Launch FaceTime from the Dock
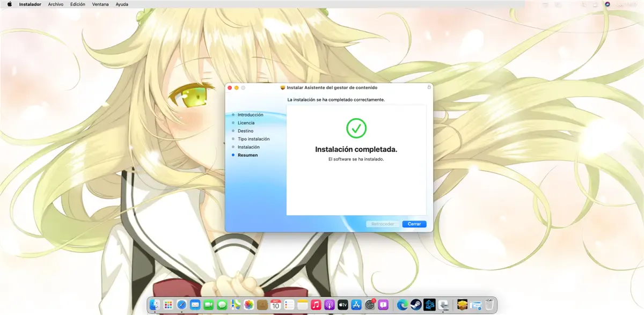The height and width of the screenshot is (315, 644). pyautogui.click(x=208, y=304)
